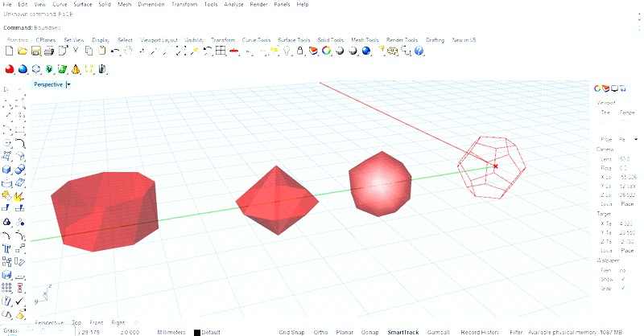Click the red sphere display mode icon
The width and height of the screenshot is (644, 336).
pyautogui.click(x=10, y=69)
